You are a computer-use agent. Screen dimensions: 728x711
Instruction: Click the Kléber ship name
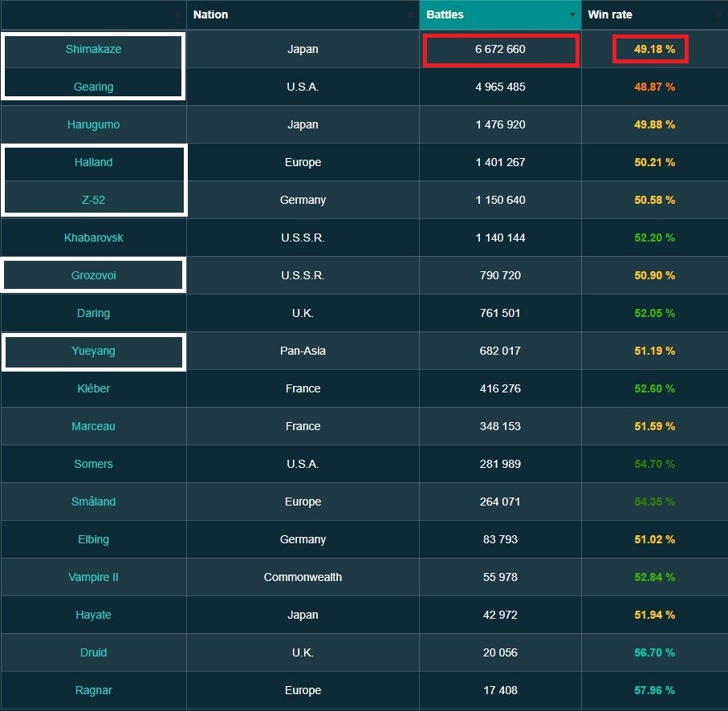point(93,388)
